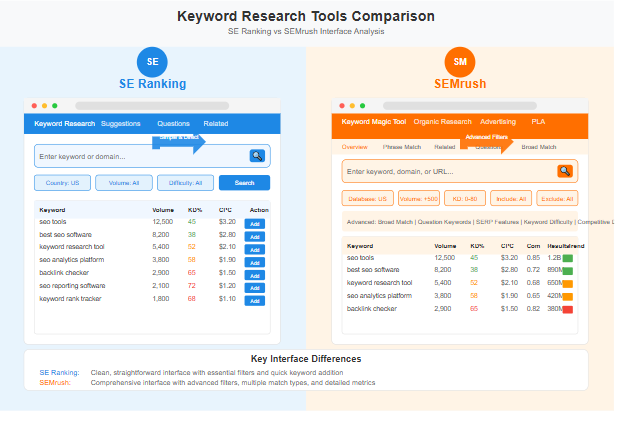Click the 'SE Ranking:' label under Key Differences
This screenshot has width=626, height=421.
tap(59, 372)
